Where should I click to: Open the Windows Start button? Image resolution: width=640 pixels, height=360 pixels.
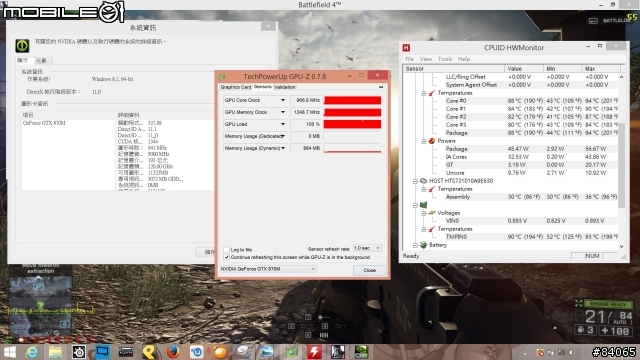(9, 352)
